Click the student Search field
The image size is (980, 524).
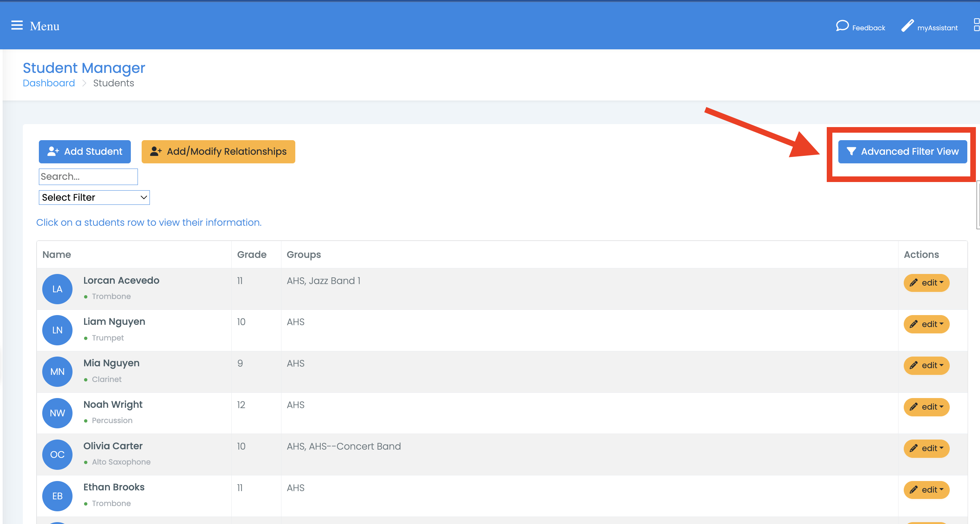pyautogui.click(x=88, y=176)
